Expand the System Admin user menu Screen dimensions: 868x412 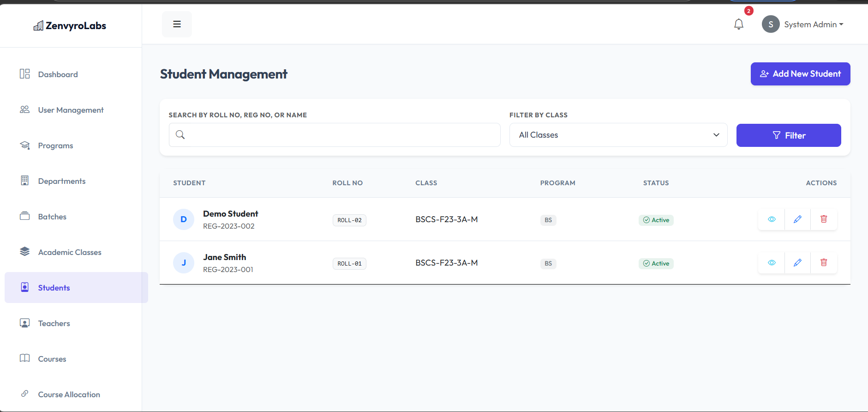[x=813, y=24]
